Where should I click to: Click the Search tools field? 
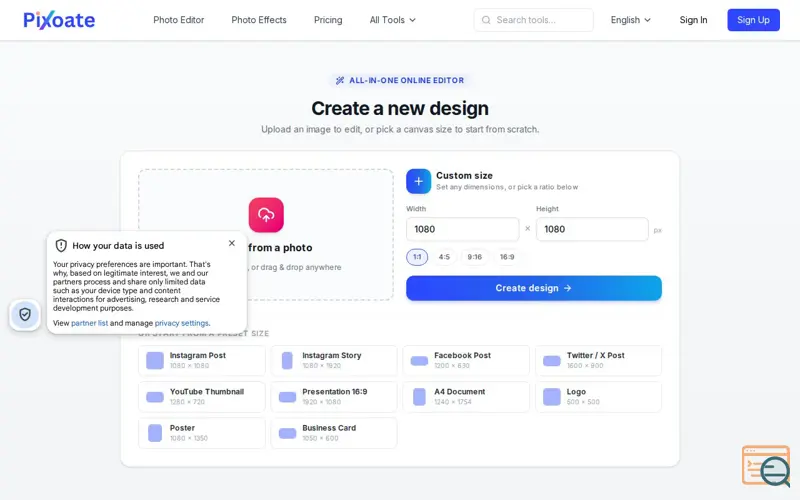[533, 20]
